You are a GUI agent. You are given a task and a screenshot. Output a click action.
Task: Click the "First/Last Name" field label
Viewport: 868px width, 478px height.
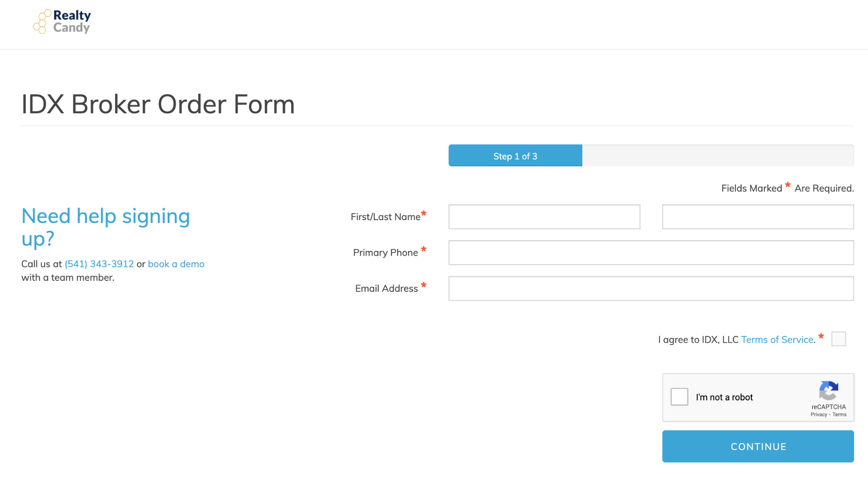(385, 217)
